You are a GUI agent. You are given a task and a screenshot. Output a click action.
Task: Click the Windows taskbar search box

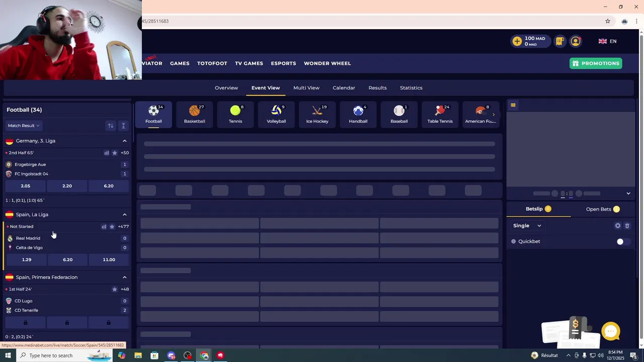point(65,355)
